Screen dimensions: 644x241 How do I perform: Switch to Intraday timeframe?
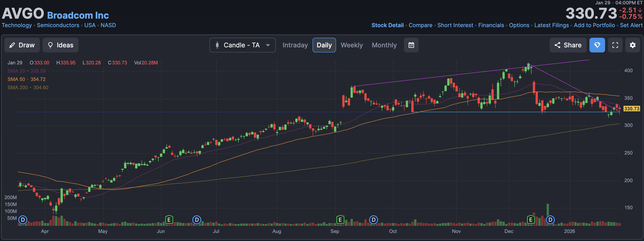click(295, 45)
